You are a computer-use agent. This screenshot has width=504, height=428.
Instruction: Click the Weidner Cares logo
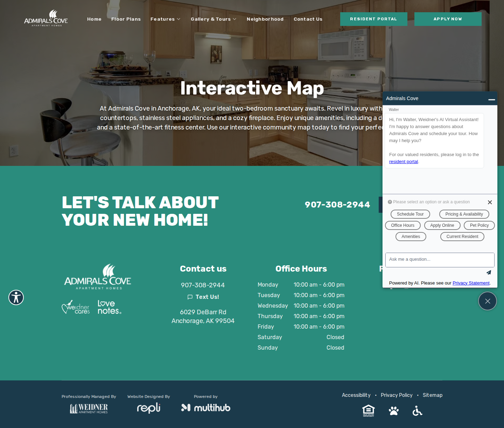(76, 307)
